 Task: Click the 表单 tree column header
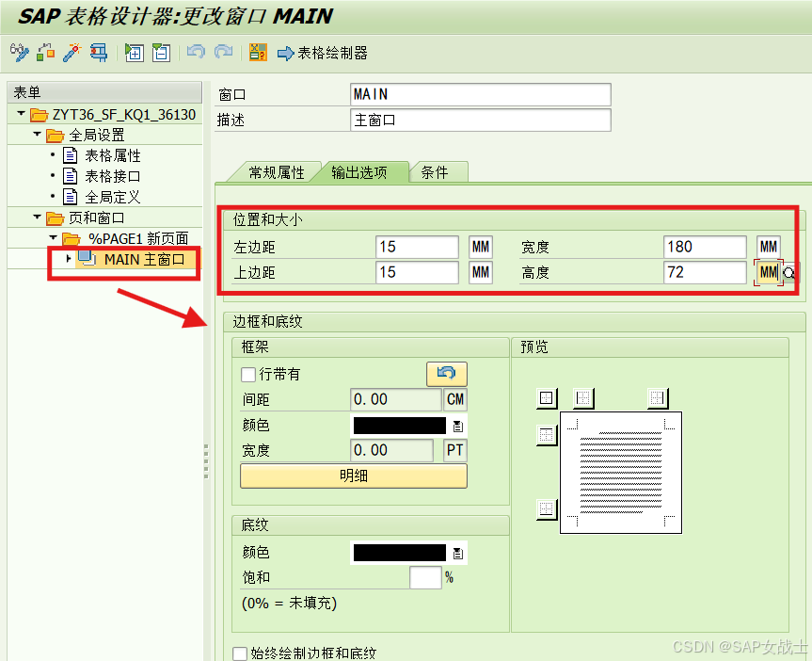104,92
